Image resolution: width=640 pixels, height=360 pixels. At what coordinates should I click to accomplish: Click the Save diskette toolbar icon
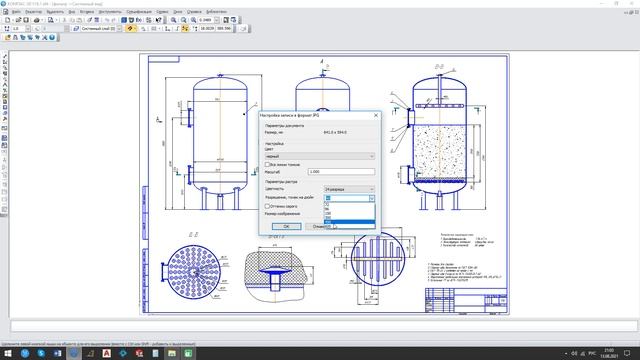[x=26, y=20]
